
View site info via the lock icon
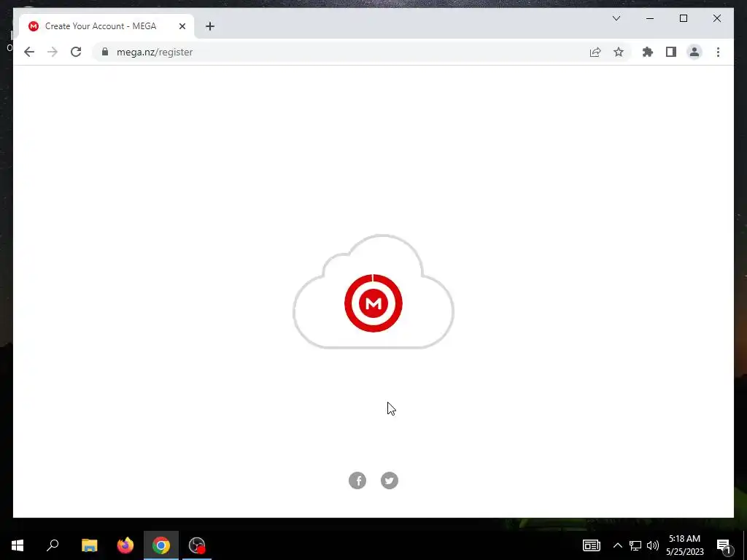(105, 52)
